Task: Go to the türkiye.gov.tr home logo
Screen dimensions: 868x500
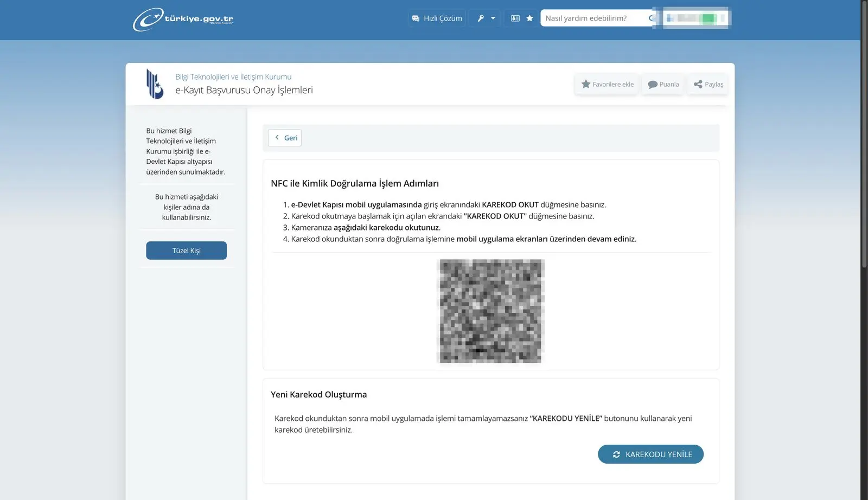Action: tap(183, 20)
